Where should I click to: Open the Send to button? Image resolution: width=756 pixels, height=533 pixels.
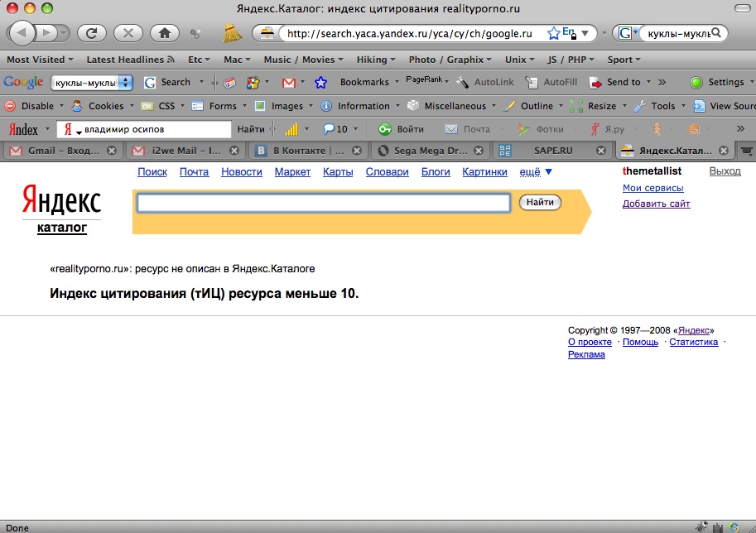tap(615, 82)
